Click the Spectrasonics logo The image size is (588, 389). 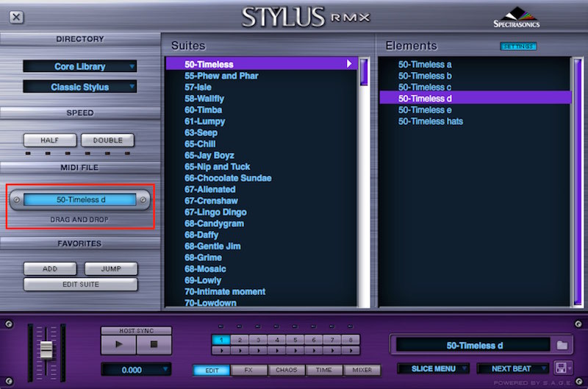517,18
